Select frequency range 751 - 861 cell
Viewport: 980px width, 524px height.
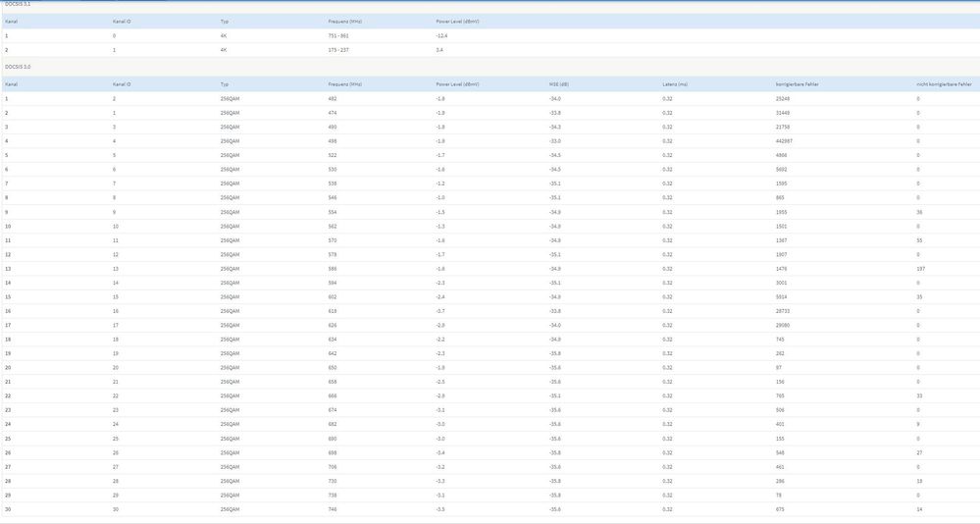338,35
